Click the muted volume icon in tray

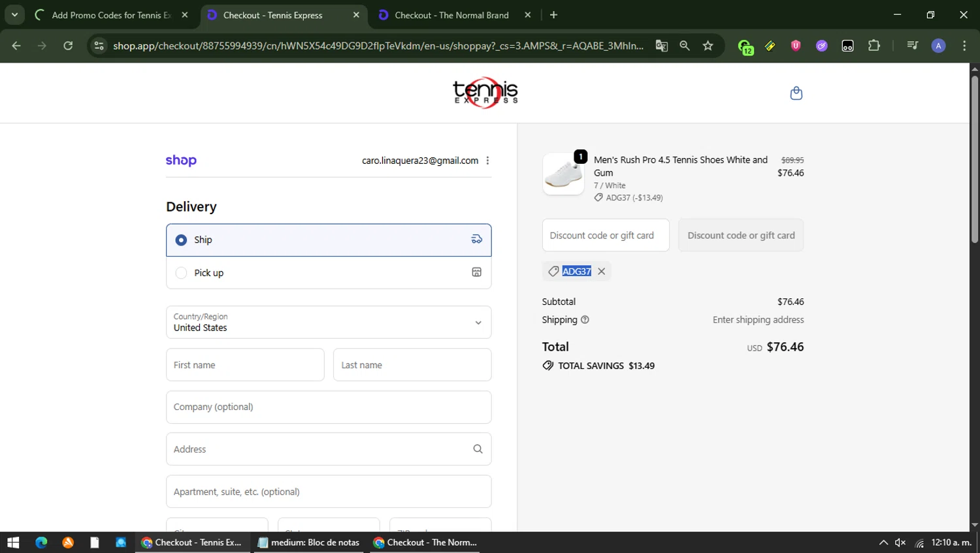click(900, 543)
